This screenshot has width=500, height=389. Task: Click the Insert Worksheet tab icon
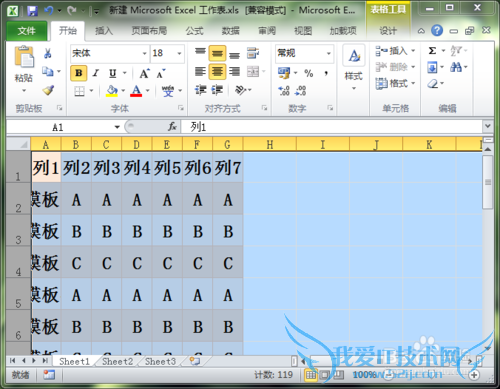[x=195, y=361]
